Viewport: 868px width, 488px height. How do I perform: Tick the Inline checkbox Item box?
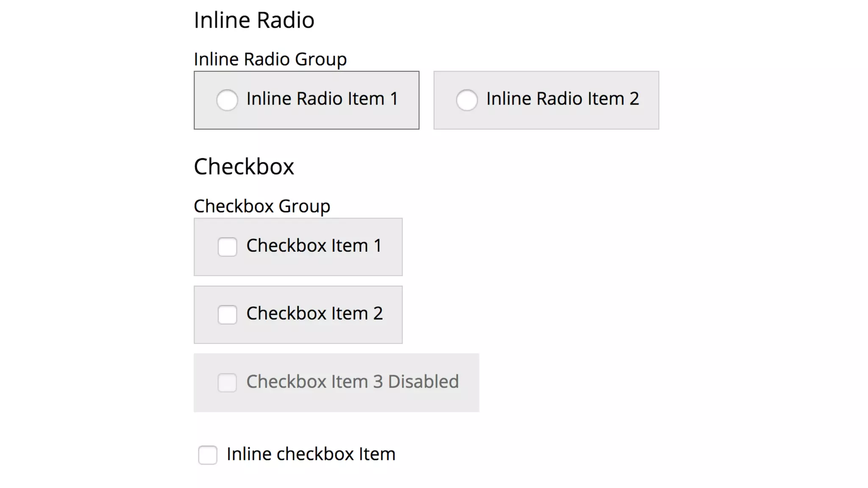pos(208,455)
